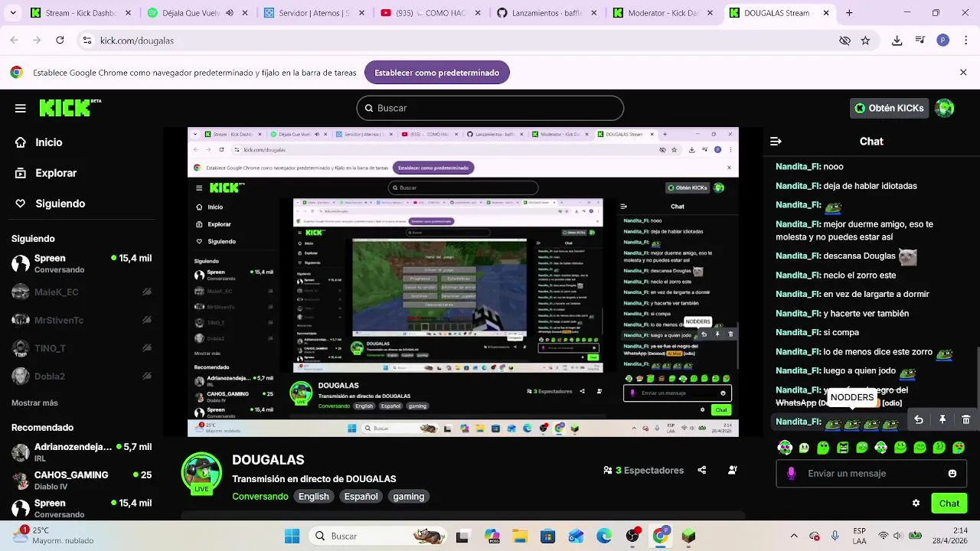The width and height of the screenshot is (980, 551).
Task: Click the Enviar un mensaje field
Action: pyautogui.click(x=870, y=474)
